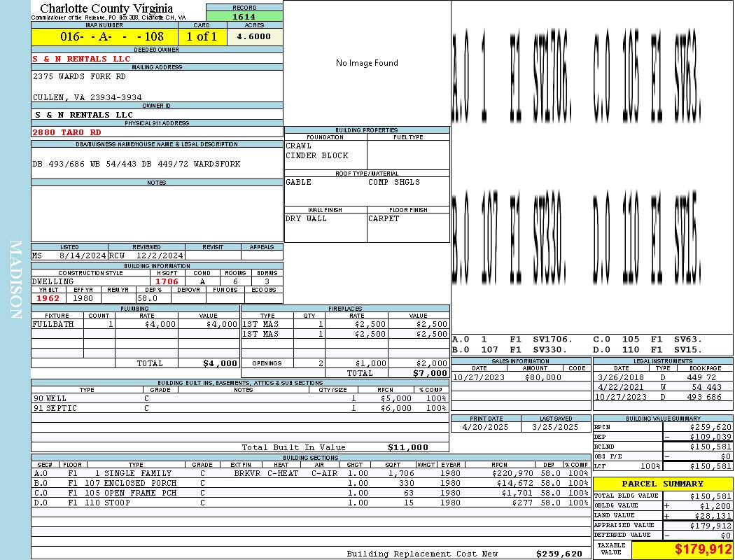Click print date 4/20/2025
Viewport: 735px width, 560px height.
point(485,428)
